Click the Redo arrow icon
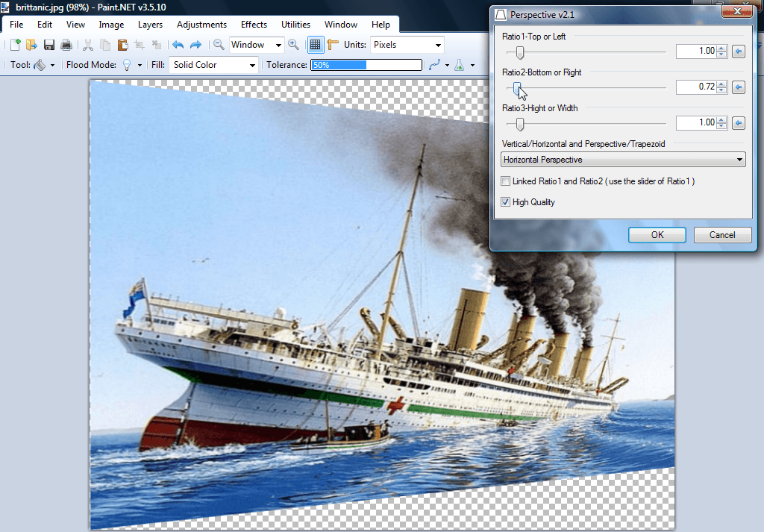Viewport: 764px width, 532px height. click(197, 45)
